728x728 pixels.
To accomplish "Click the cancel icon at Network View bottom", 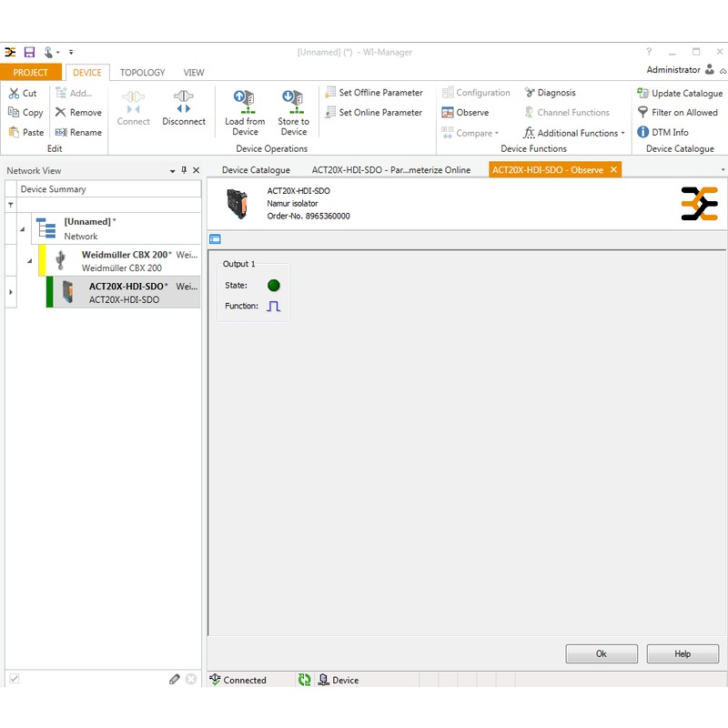I will [191, 679].
